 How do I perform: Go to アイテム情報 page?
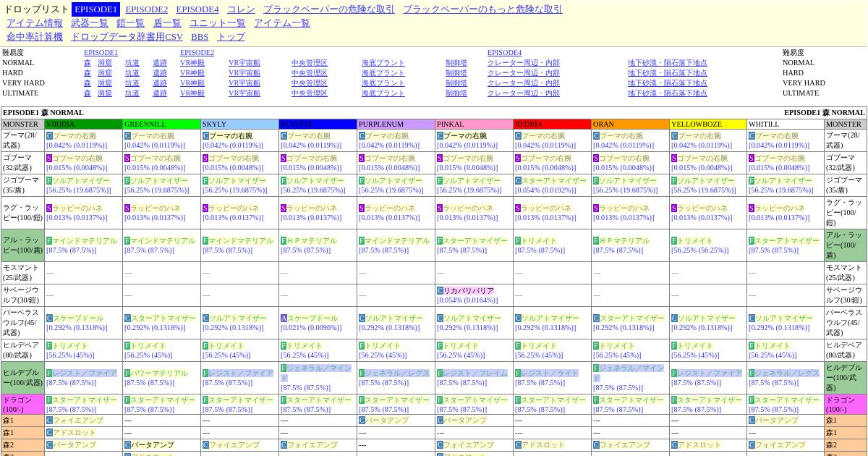(x=35, y=23)
